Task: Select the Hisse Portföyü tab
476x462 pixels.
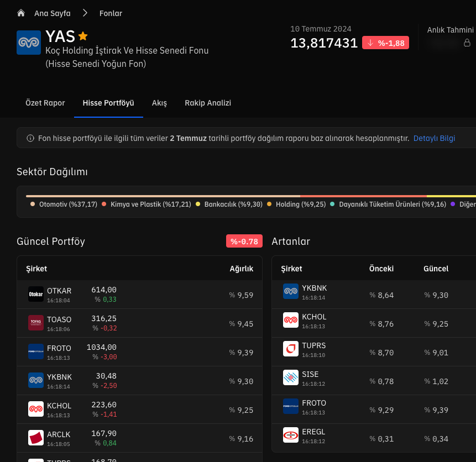Action: [x=108, y=103]
